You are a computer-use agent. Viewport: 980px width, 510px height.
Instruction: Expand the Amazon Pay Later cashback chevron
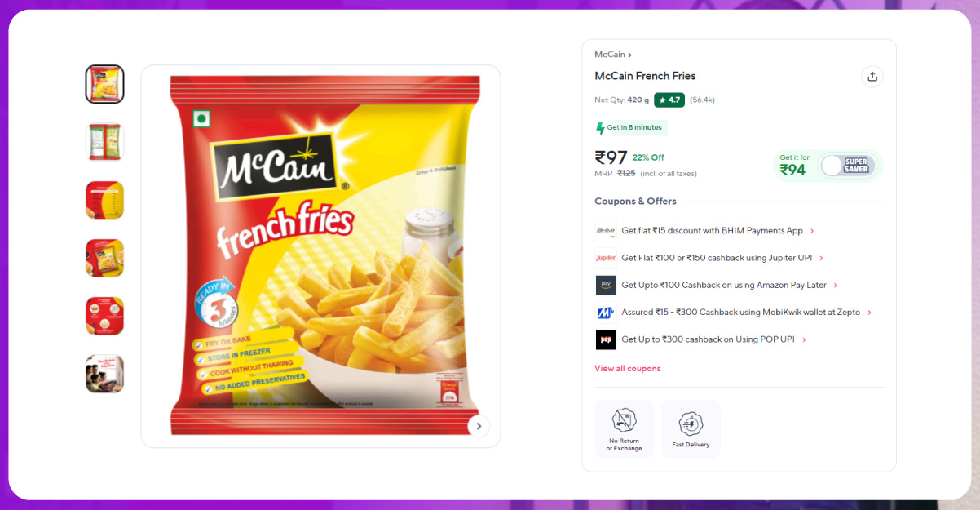[x=836, y=286]
